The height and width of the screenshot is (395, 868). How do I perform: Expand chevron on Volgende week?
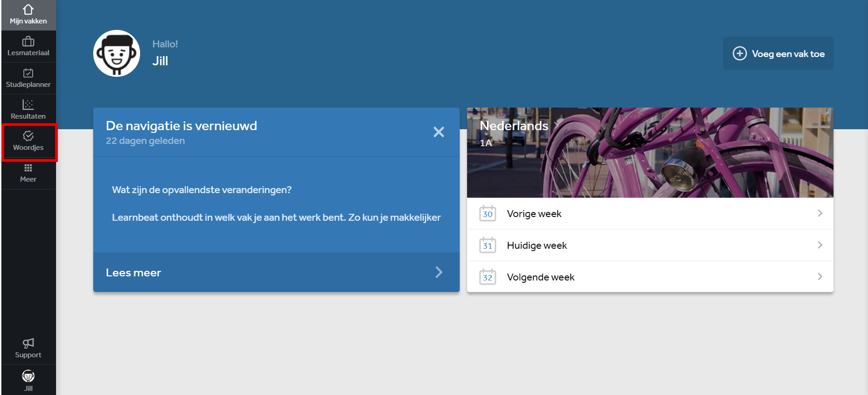click(820, 277)
